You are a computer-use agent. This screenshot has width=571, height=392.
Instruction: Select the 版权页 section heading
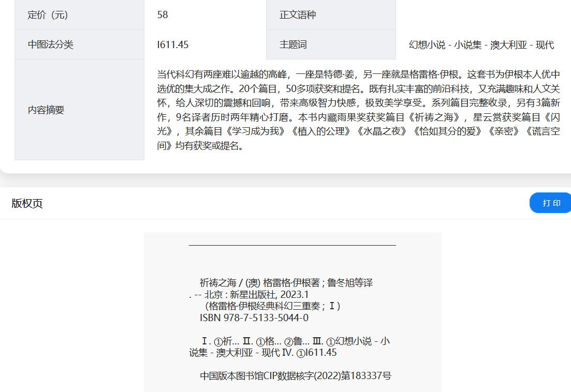[x=27, y=203]
